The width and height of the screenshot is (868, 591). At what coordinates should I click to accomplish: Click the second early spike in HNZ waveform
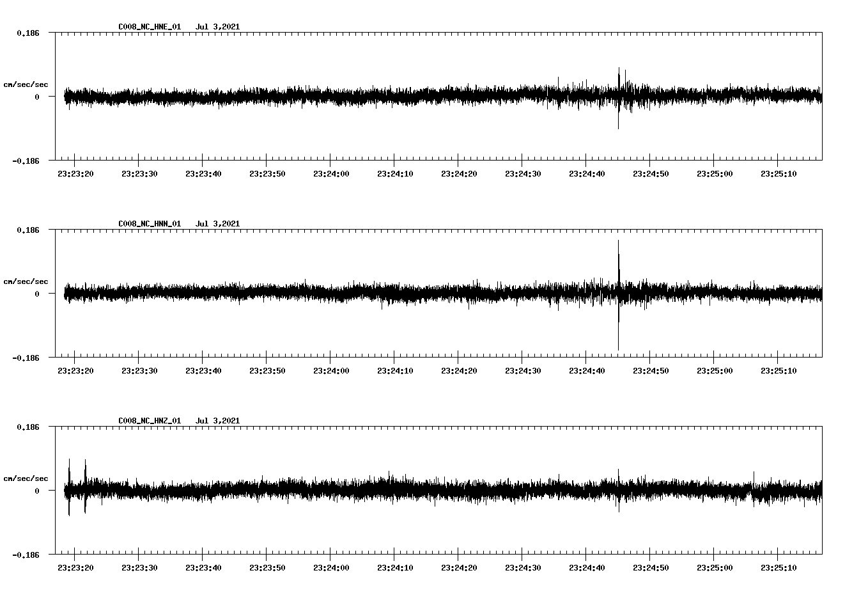click(85, 486)
